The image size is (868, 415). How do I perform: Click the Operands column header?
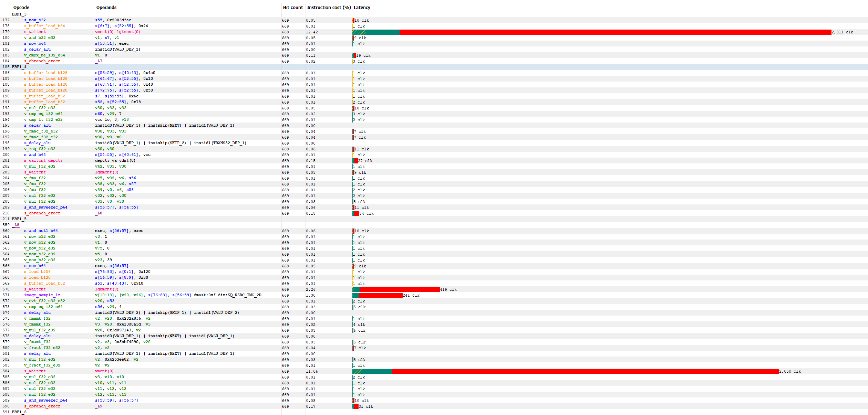pos(106,7)
